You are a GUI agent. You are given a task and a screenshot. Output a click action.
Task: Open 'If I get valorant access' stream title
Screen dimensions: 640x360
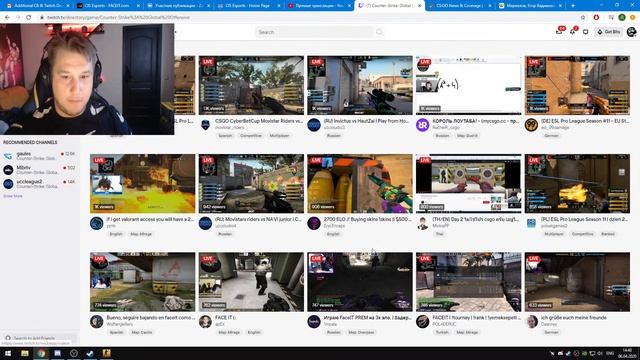coord(150,219)
